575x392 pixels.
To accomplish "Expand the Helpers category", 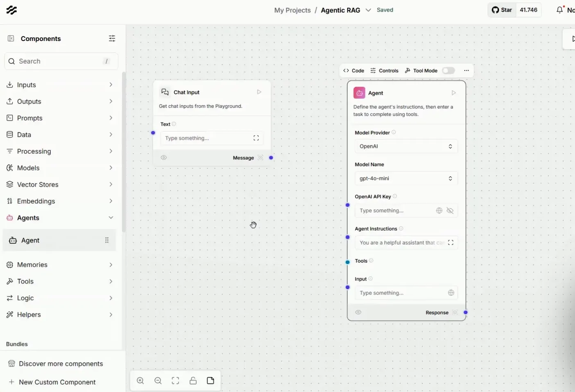I will (59, 315).
